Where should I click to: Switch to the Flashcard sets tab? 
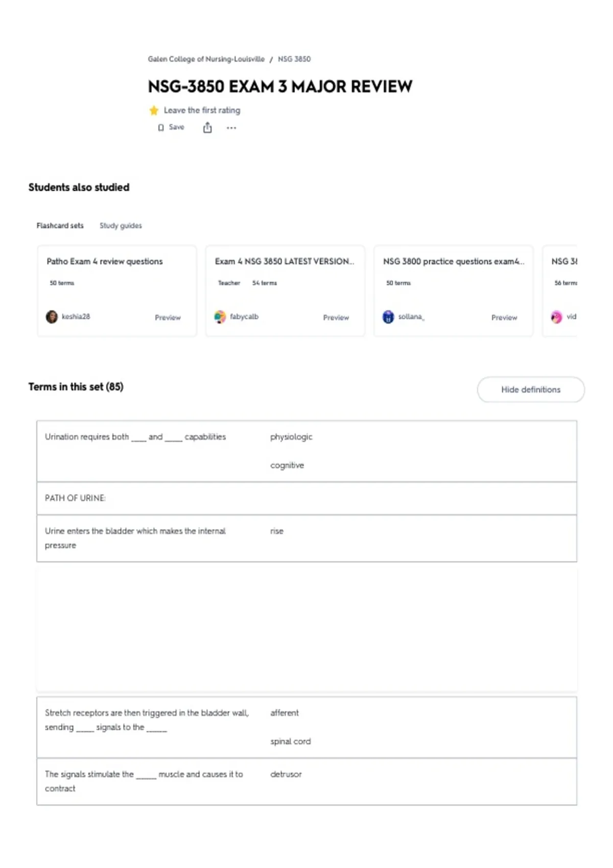coord(60,226)
